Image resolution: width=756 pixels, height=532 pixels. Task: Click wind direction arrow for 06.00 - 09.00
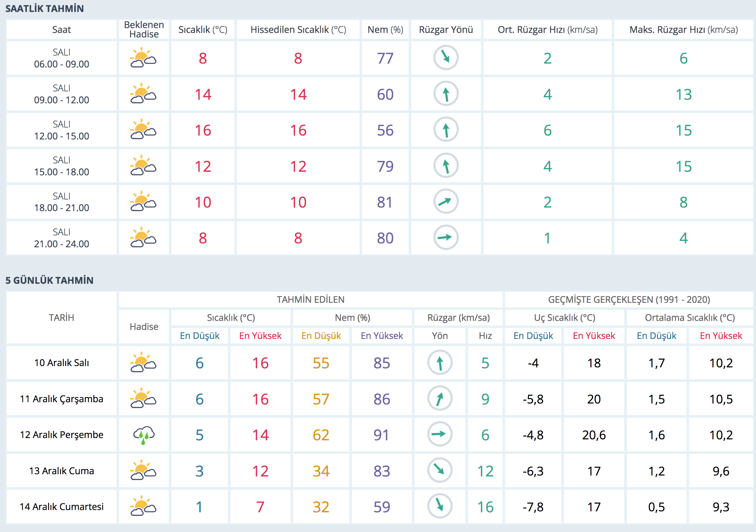[x=445, y=58]
